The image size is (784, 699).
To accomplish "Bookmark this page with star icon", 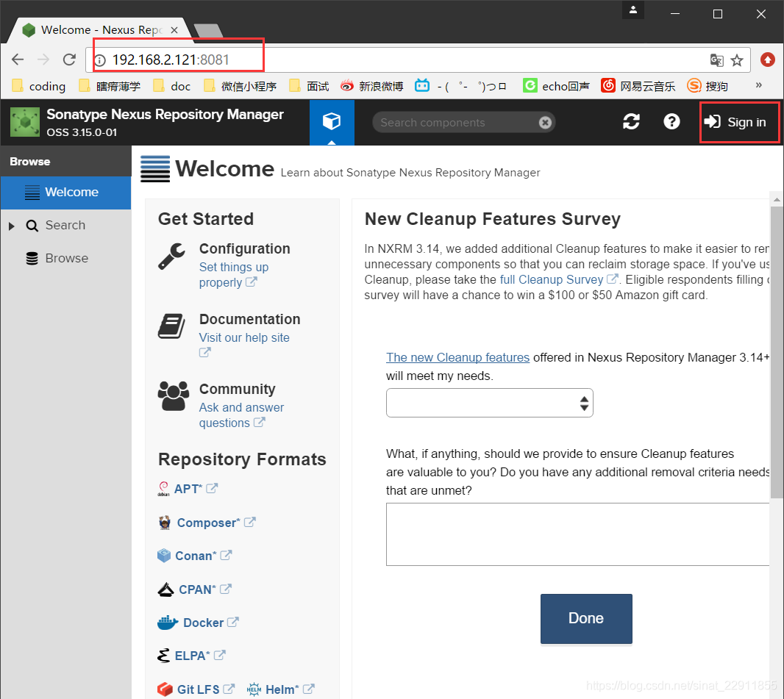I will click(x=736, y=60).
